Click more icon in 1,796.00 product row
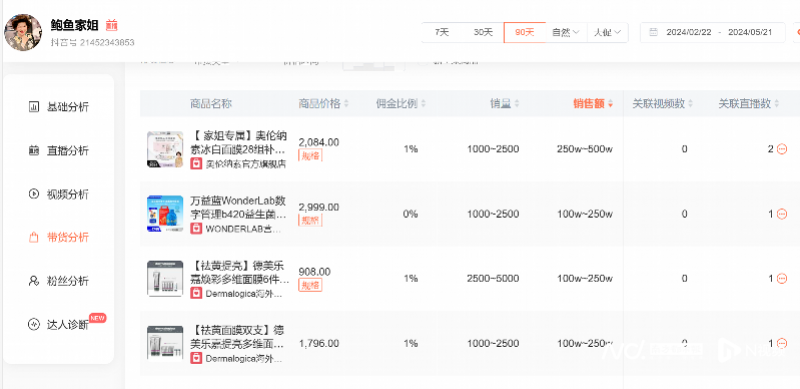 point(782,343)
